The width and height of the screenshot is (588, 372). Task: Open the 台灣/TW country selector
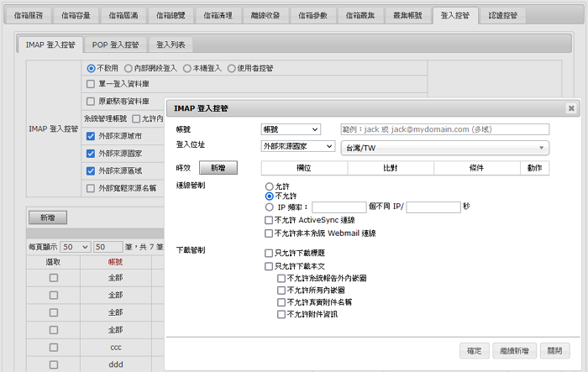(444, 148)
